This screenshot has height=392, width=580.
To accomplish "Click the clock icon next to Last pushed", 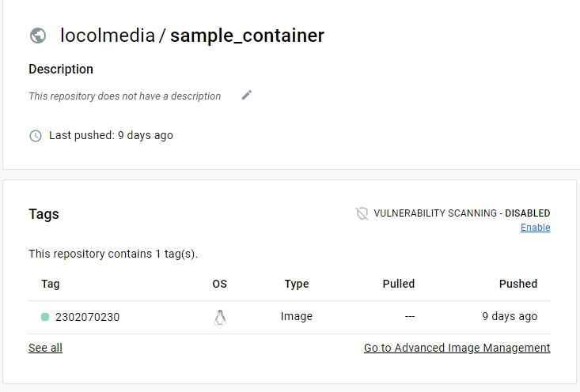I will (x=36, y=136).
